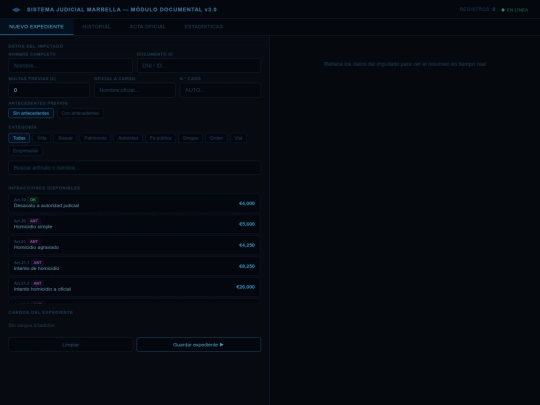540x405 pixels.
Task: Click the green EN LINEA status dot
Action: 503,10
